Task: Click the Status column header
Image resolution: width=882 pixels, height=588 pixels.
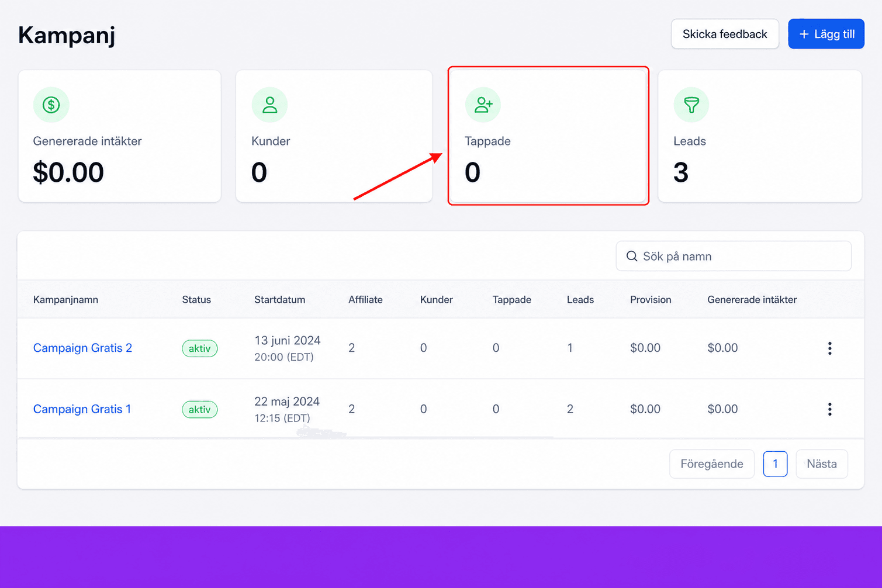Action: pos(196,300)
